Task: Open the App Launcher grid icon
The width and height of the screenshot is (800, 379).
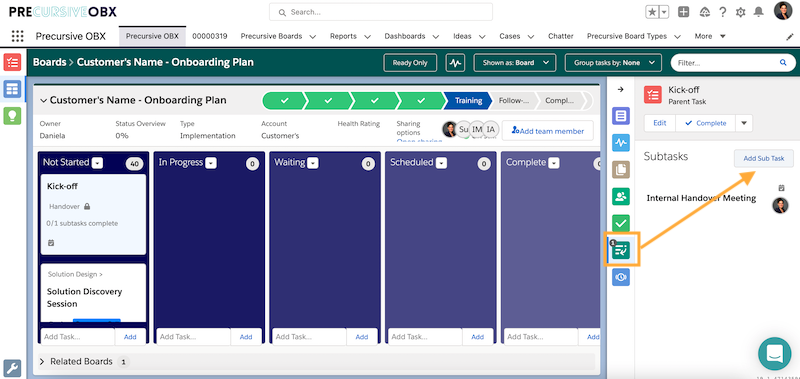Action: (x=17, y=36)
